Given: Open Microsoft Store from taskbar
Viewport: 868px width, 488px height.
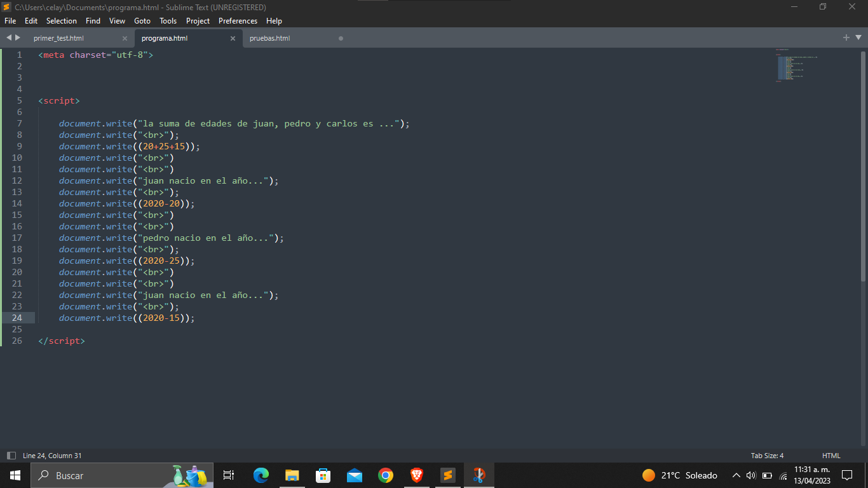Looking at the screenshot, I should tap(323, 475).
